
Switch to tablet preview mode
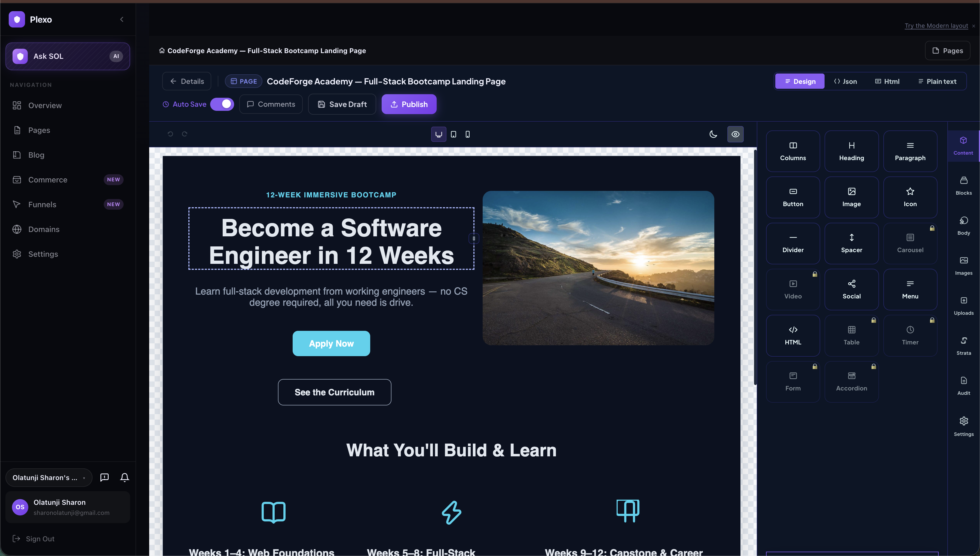tap(453, 134)
